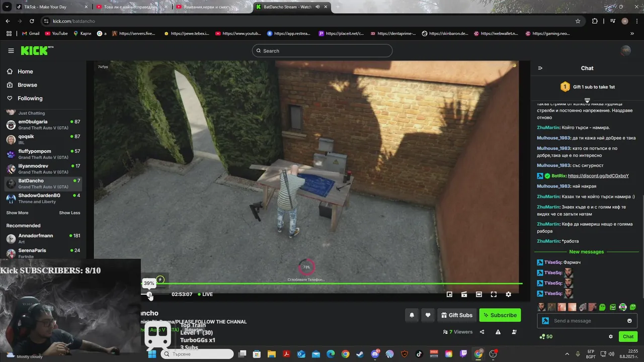Open Twitch app from the taskbar
The height and width of the screenshot is (362, 644).
(x=463, y=354)
